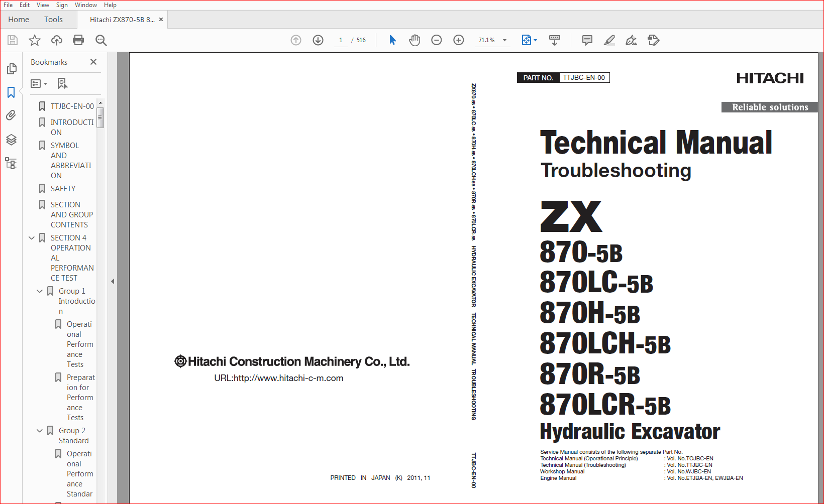Open the Sign menu
The width and height of the screenshot is (824, 504).
pyautogui.click(x=62, y=5)
